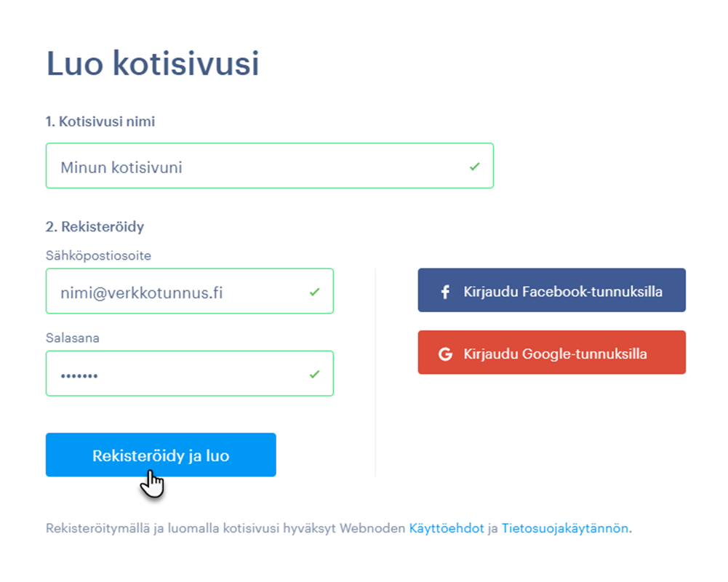The height and width of the screenshot is (582, 728).
Task: Click the vertical divider beside social logins
Action: 375,371
